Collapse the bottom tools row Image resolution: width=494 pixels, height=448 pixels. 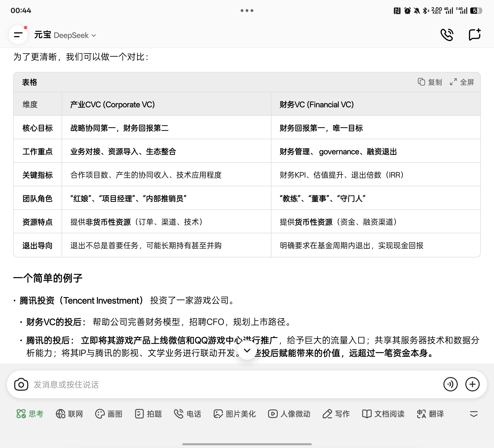[474, 414]
